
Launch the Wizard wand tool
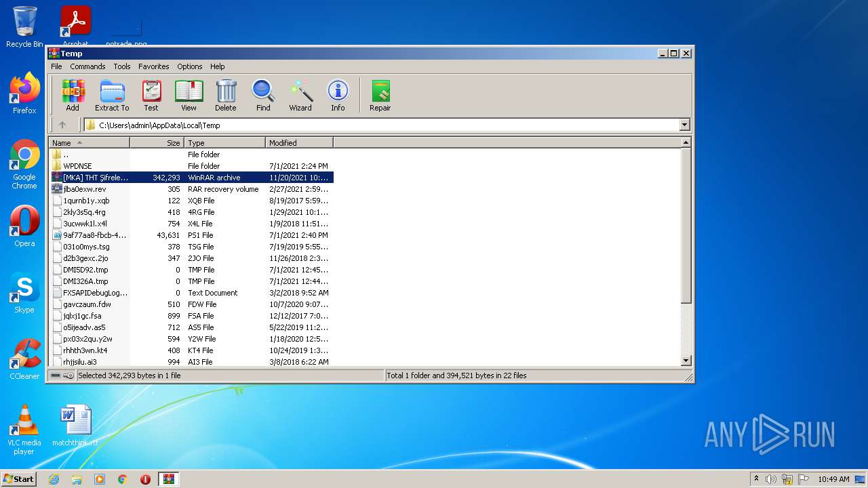pos(300,96)
